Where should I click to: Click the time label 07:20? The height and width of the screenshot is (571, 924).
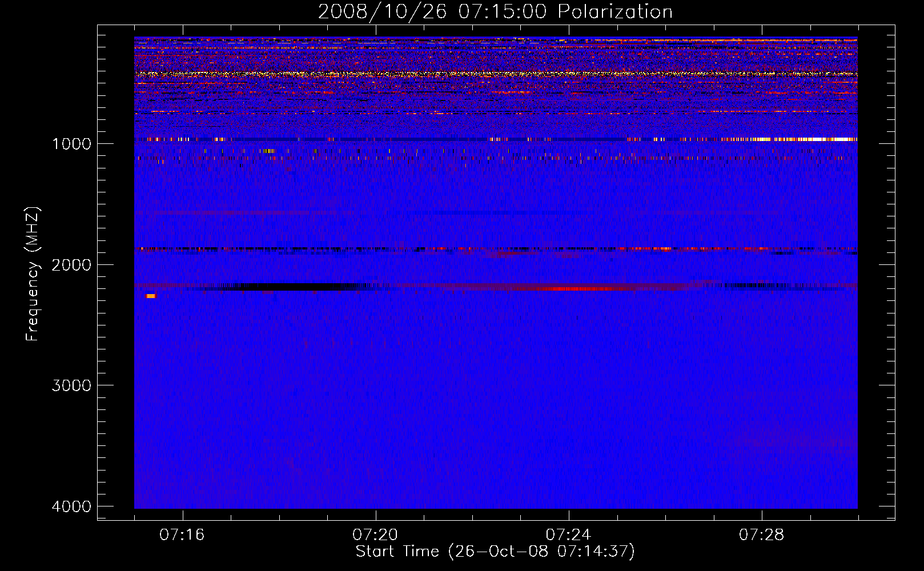375,535
